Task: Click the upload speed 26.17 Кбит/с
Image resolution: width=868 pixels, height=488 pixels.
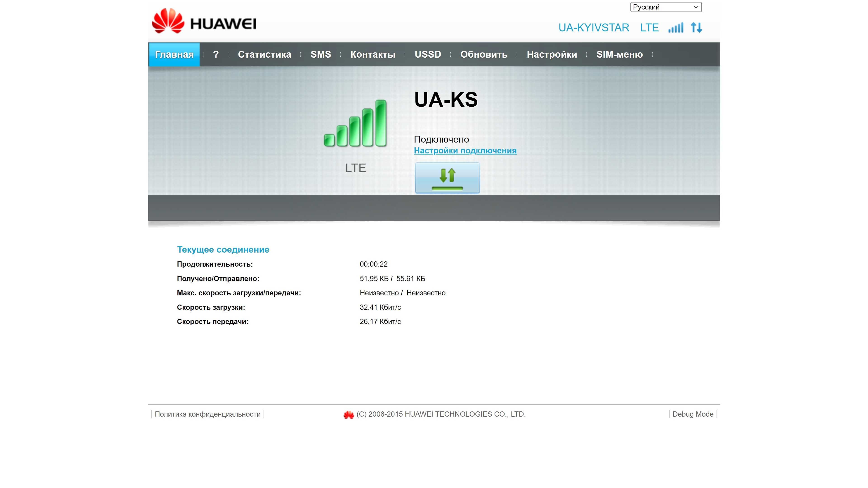Action: (380, 322)
